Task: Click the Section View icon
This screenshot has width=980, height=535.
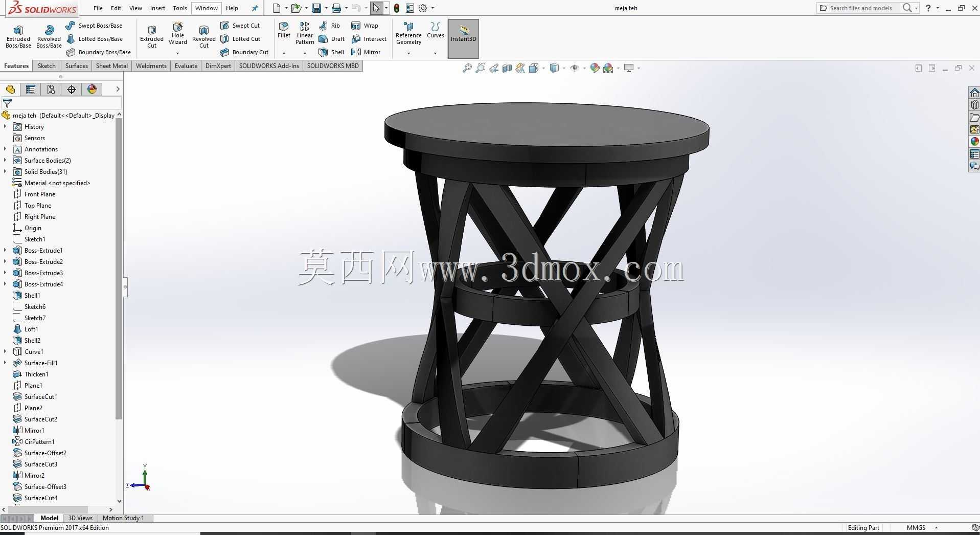Action: point(507,68)
